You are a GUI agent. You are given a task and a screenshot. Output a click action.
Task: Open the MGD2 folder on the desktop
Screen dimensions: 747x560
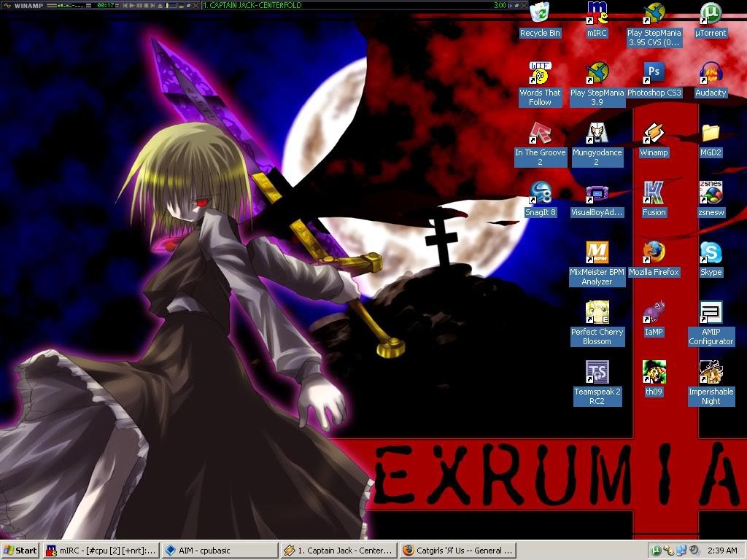pos(711,141)
